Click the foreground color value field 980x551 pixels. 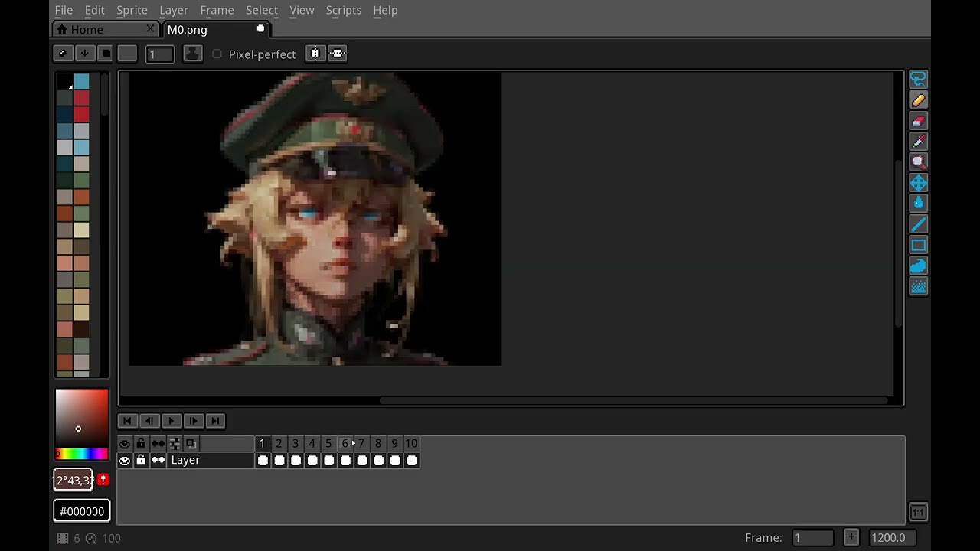pyautogui.click(x=73, y=480)
